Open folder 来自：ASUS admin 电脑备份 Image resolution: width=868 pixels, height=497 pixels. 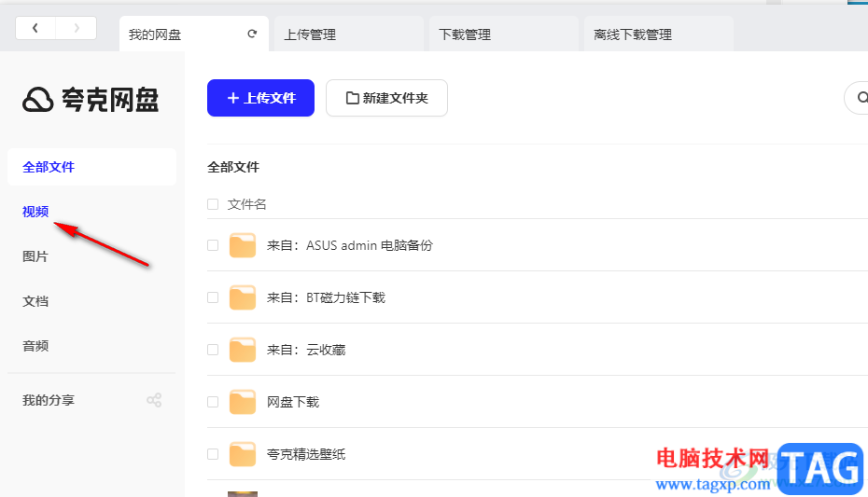[350, 245]
